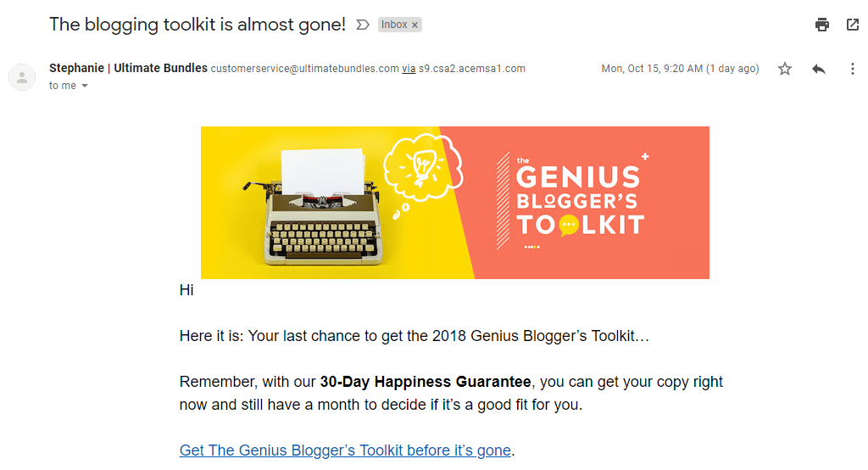
Task: Click the email subject line text
Action: 197,25
